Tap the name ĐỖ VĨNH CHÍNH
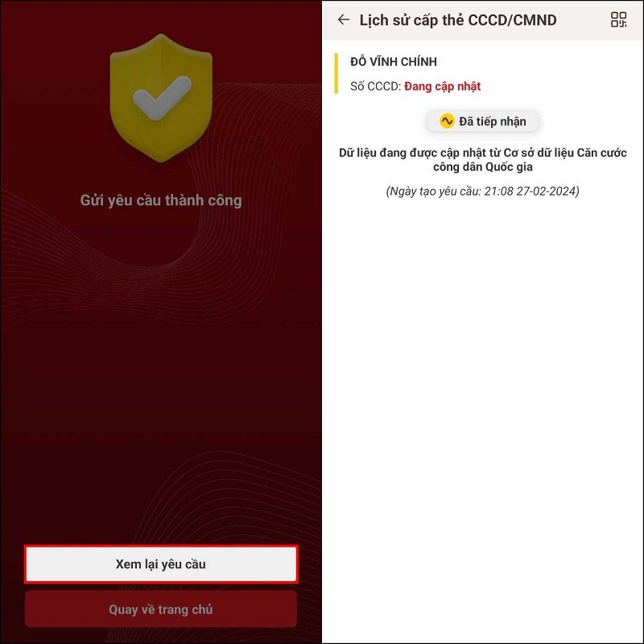The height and width of the screenshot is (644, 644). [394, 62]
